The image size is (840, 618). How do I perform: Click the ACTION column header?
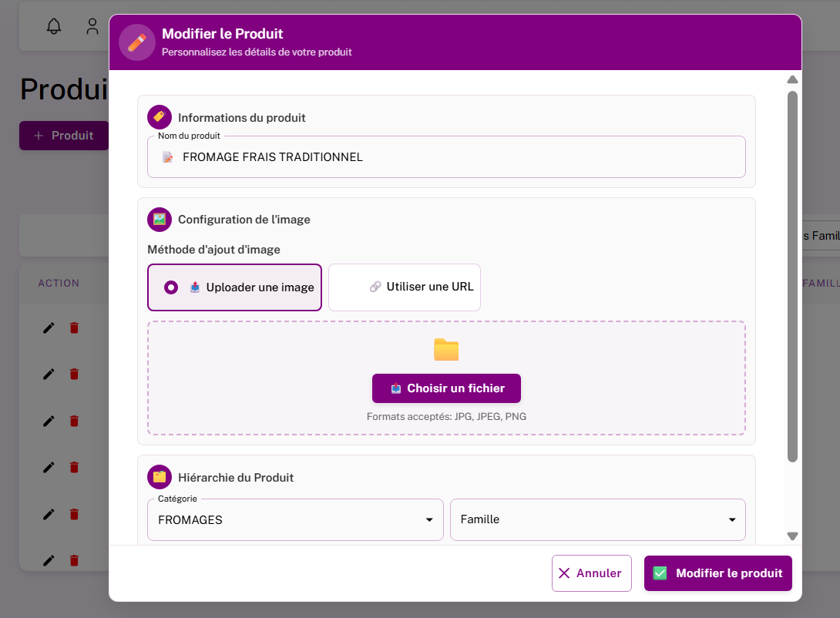pos(59,284)
